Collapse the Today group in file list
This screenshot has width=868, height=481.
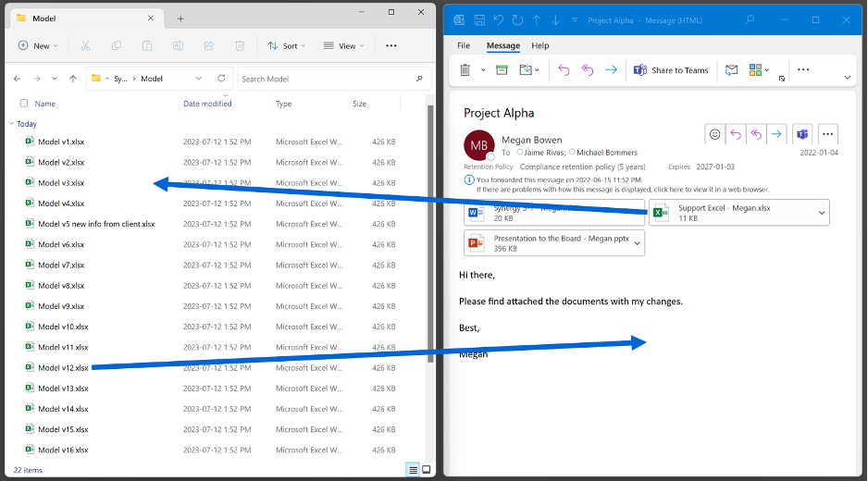click(x=12, y=123)
